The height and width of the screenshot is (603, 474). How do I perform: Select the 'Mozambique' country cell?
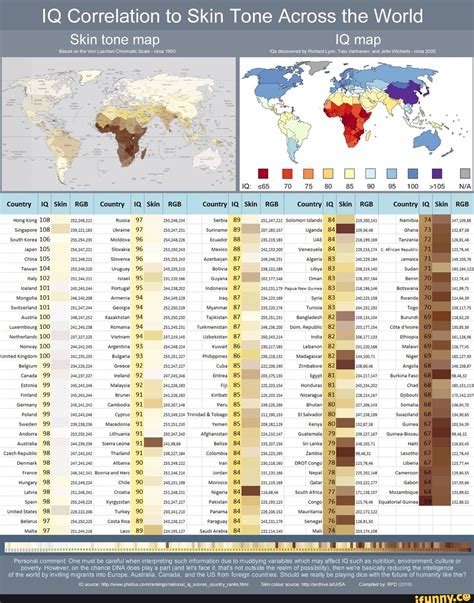coord(403,492)
